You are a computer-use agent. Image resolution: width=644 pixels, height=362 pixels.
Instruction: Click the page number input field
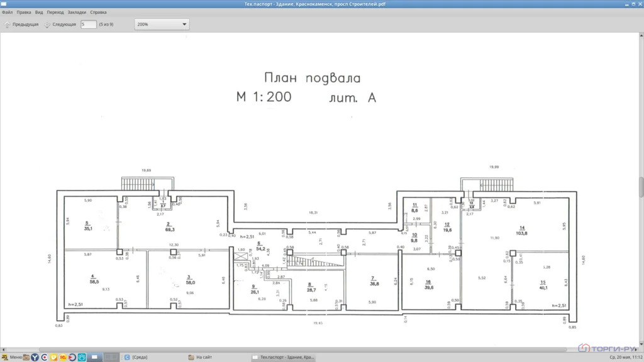[88, 25]
